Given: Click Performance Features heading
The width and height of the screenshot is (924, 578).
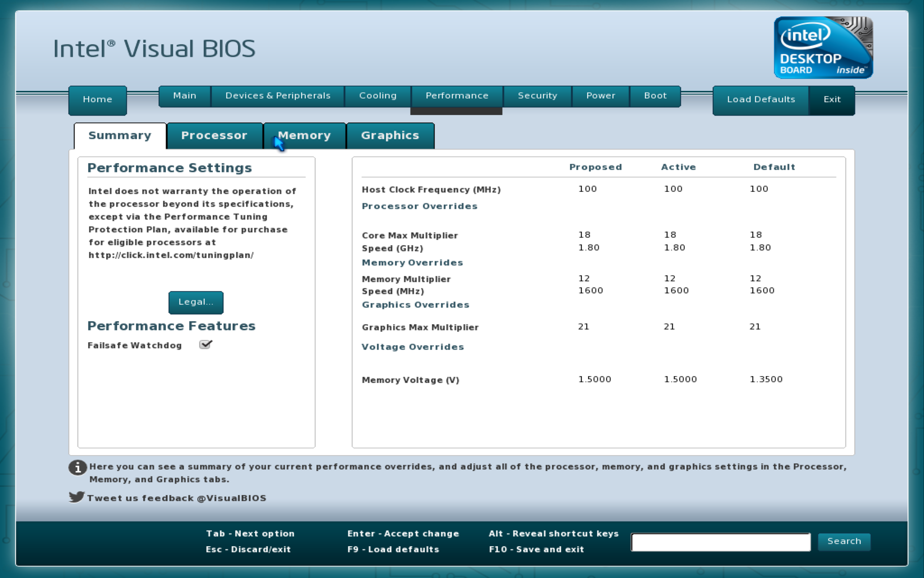Looking at the screenshot, I should [x=171, y=326].
